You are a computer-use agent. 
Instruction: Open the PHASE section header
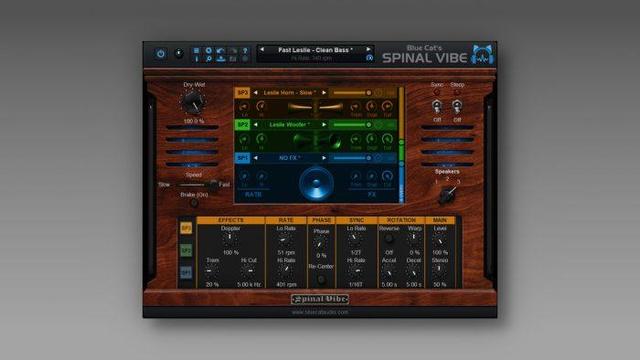(x=321, y=220)
